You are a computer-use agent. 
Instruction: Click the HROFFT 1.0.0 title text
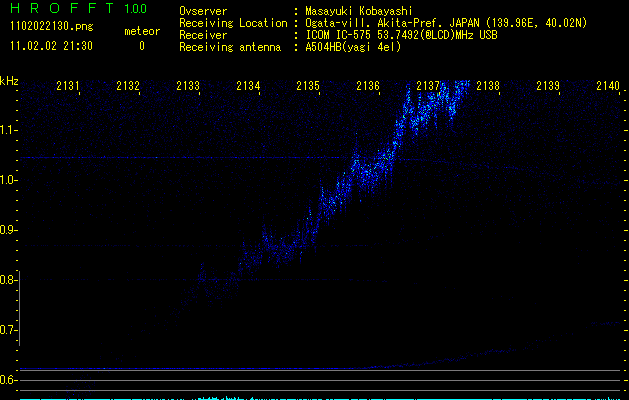(79, 8)
